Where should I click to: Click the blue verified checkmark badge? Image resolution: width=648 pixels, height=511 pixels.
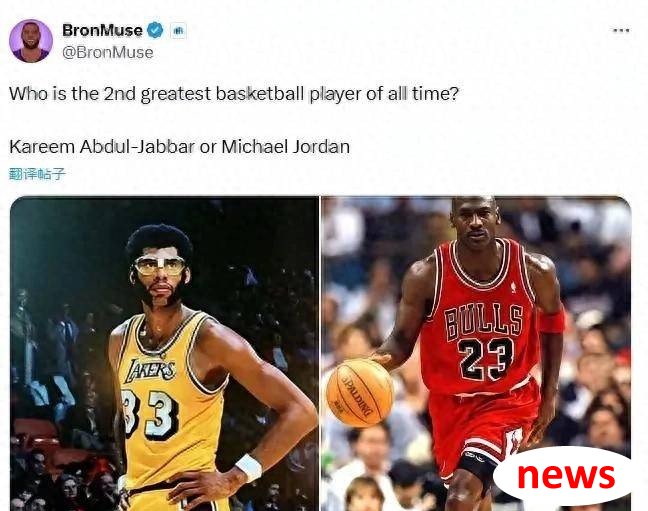155,30
